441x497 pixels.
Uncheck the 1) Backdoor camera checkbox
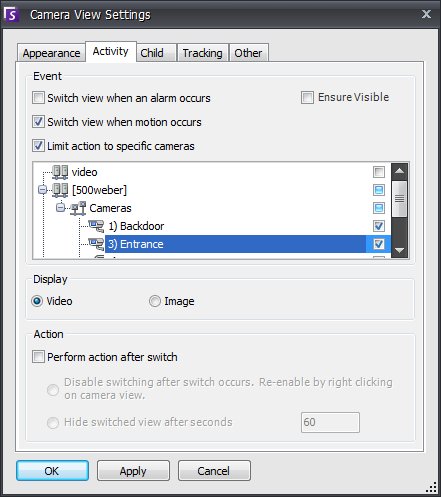point(379,226)
